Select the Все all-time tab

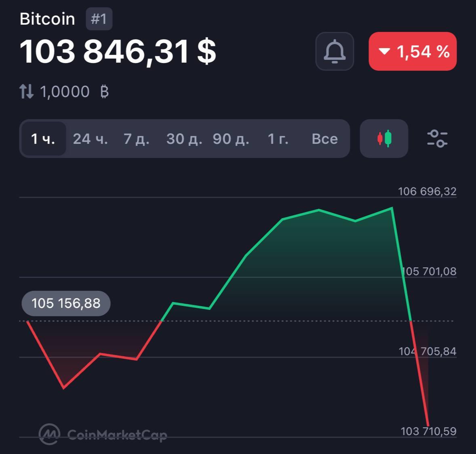[x=324, y=139]
